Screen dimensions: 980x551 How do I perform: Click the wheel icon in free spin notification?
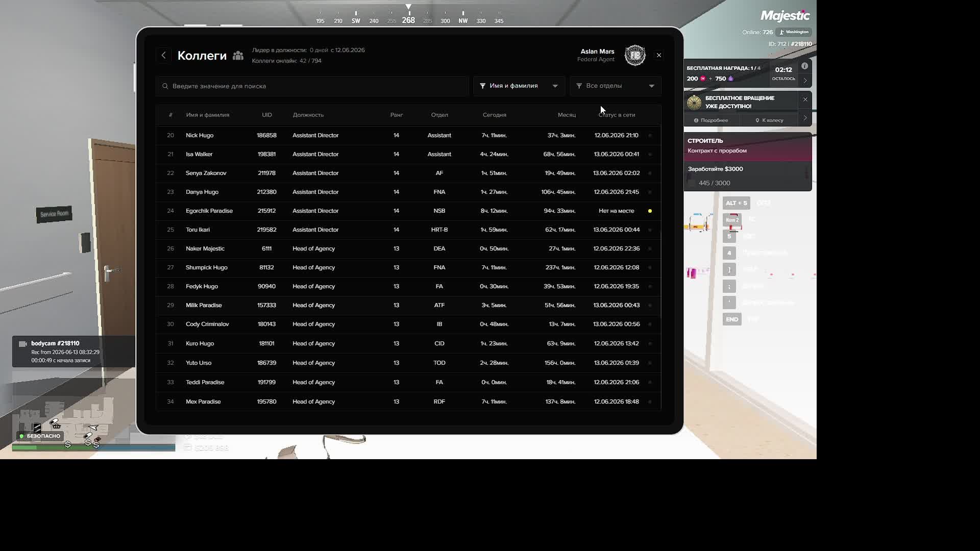pyautogui.click(x=694, y=102)
